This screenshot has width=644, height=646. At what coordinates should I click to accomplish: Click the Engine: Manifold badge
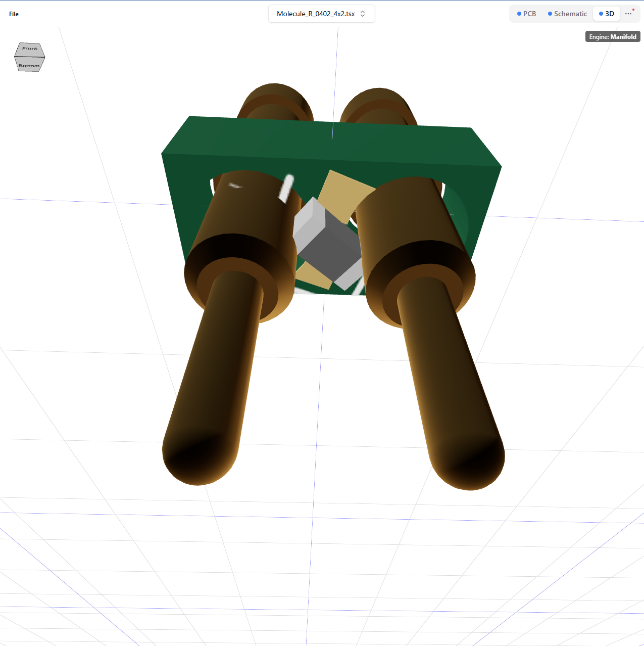[x=613, y=36]
